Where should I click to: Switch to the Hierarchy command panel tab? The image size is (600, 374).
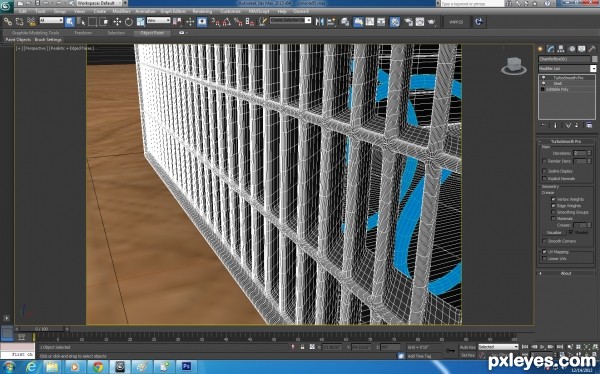pos(561,49)
